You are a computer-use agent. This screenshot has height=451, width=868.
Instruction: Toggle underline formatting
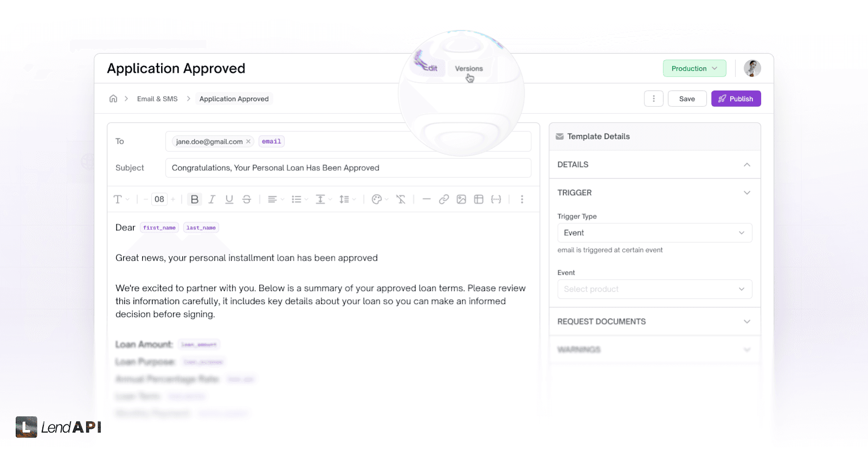229,199
